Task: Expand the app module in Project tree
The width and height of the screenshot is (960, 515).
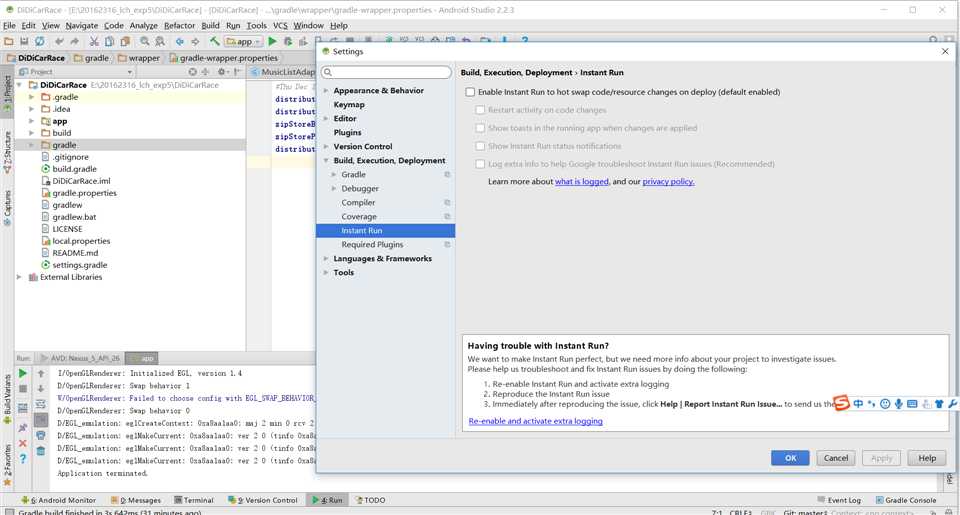Action: click(x=31, y=121)
